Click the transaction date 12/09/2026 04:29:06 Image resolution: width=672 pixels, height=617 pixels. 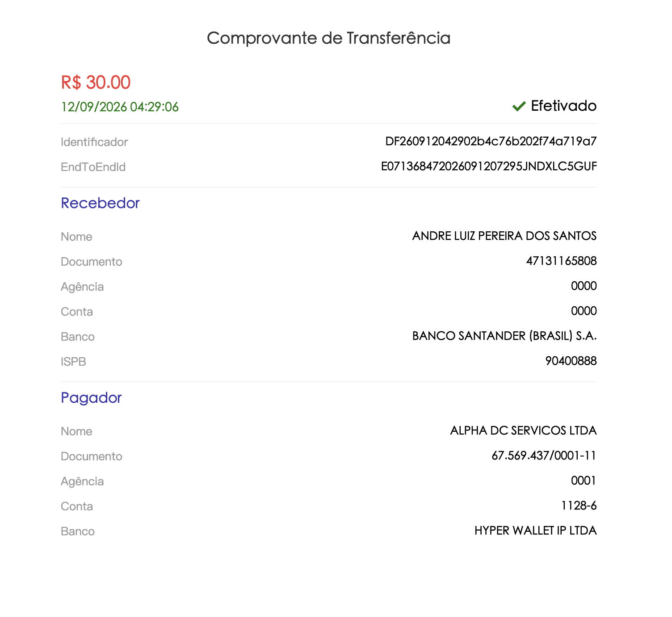tap(120, 107)
